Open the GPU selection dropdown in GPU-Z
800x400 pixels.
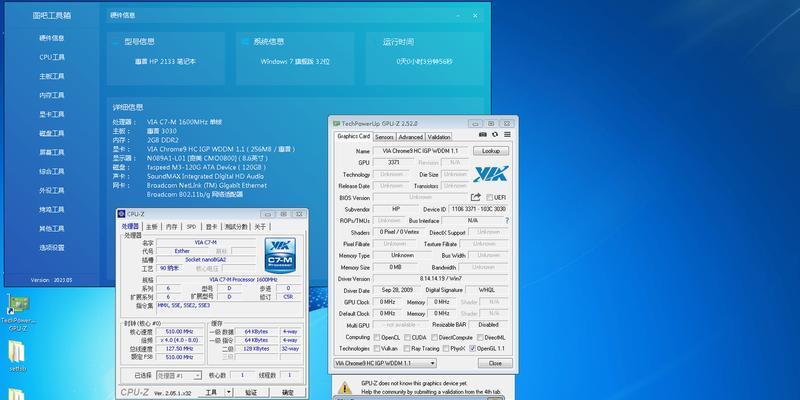[x=385, y=363]
